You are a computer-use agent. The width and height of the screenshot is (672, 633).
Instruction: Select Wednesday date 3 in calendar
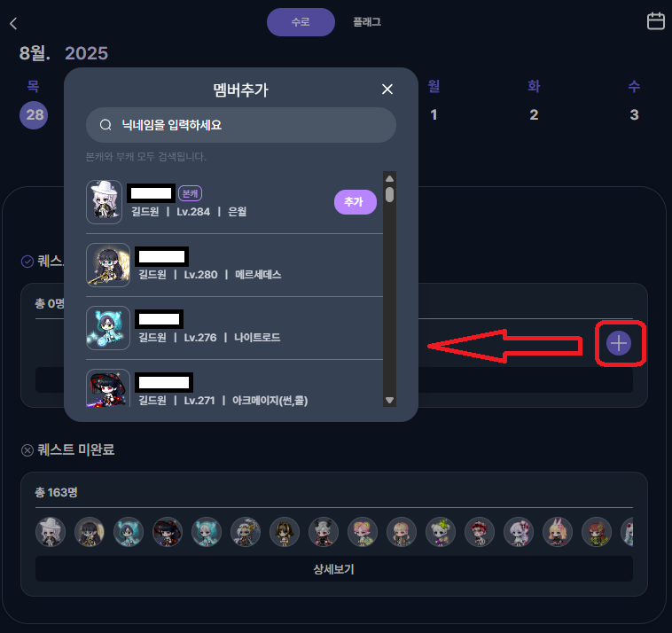click(634, 114)
